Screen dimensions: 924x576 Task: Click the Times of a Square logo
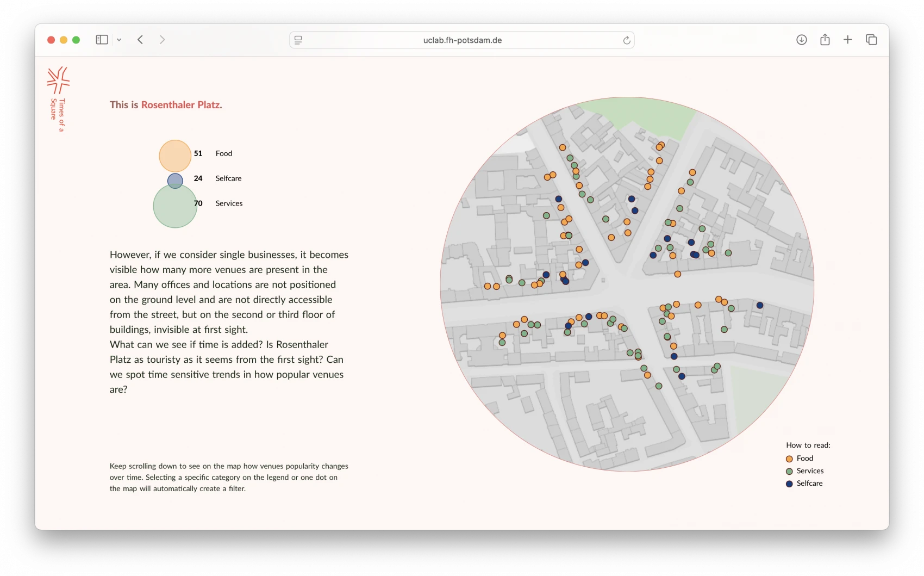click(x=58, y=81)
